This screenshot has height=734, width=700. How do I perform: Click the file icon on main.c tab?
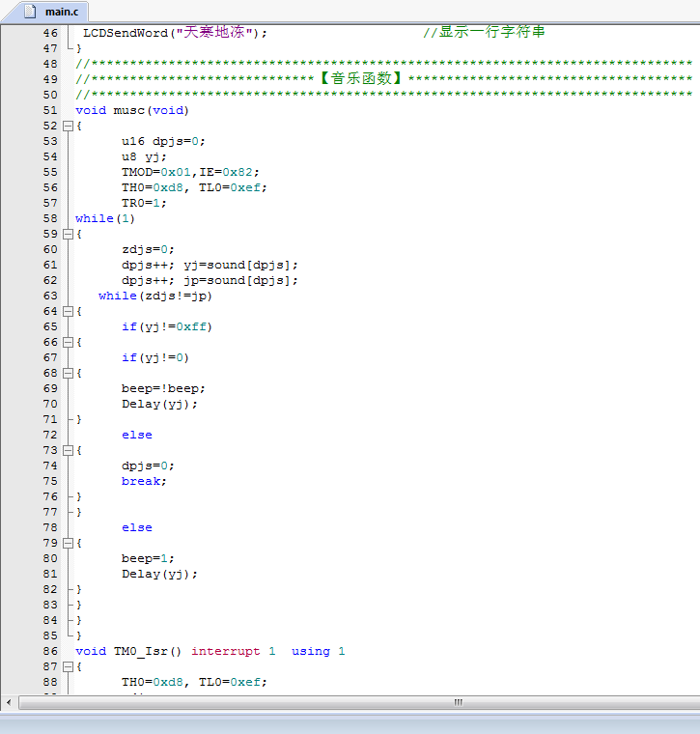[31, 13]
